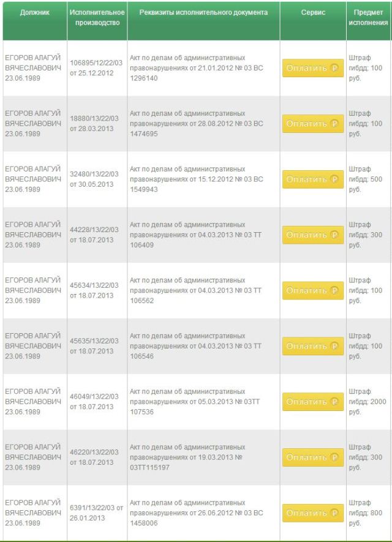Click the Исполнительное производство column header
Image resolution: width=392 pixels, height=542 pixels.
tap(97, 18)
